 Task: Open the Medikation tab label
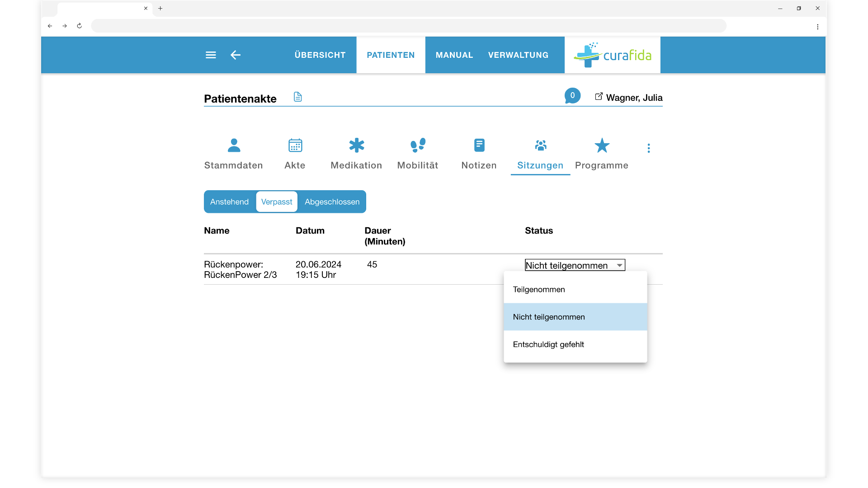click(356, 165)
